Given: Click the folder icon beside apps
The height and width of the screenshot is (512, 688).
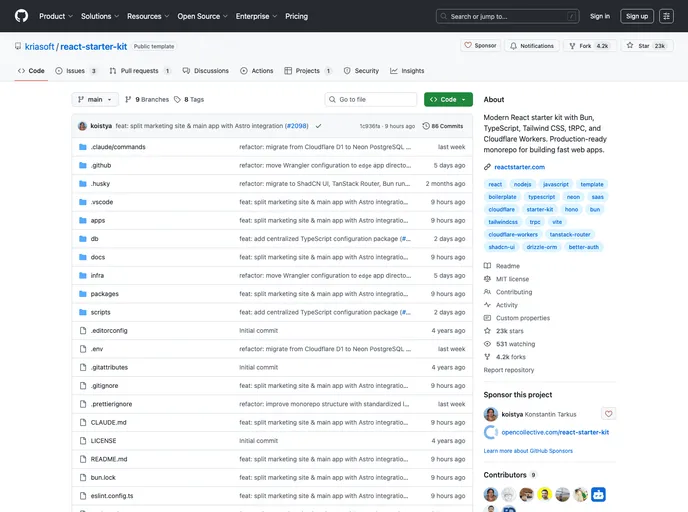Looking at the screenshot, I should [x=82, y=220].
